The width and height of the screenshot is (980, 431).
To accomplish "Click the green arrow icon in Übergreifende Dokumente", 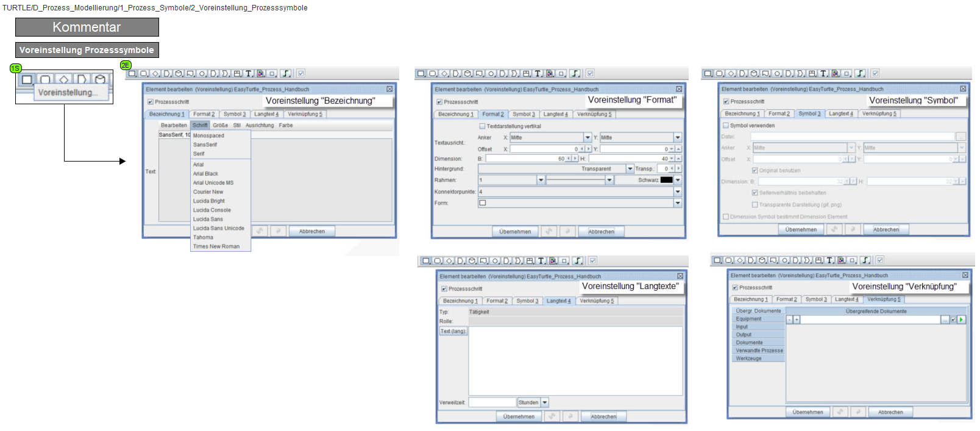I will [x=962, y=319].
